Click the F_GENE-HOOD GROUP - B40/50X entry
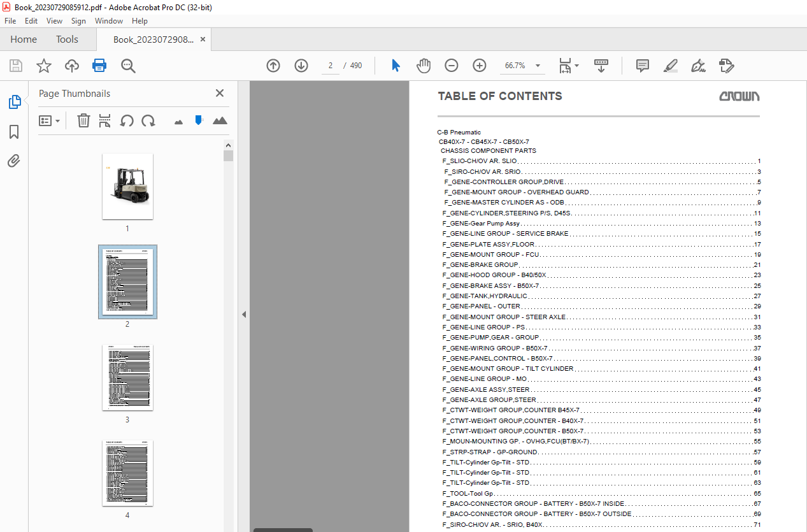Image resolution: width=807 pixels, height=532 pixels. (x=495, y=275)
